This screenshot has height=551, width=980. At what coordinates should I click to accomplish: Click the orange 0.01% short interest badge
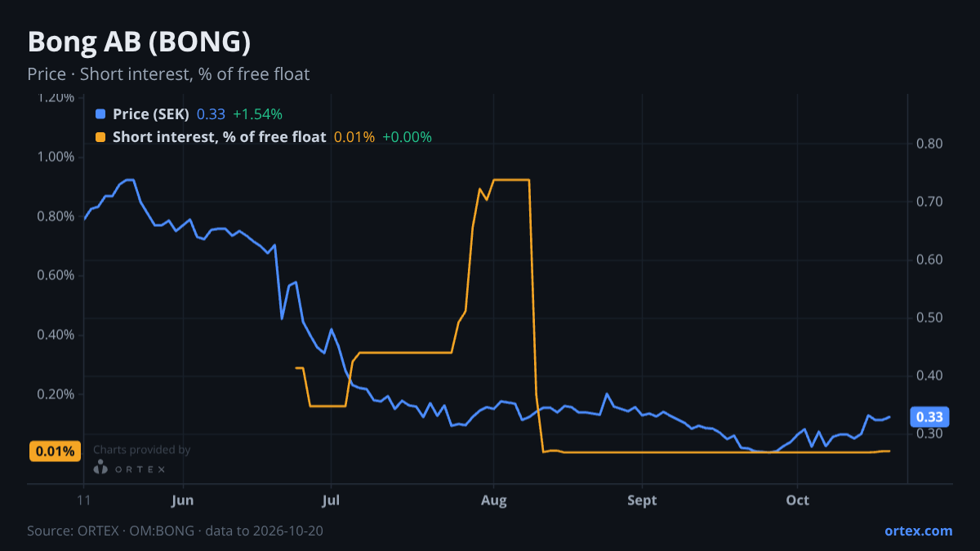point(56,451)
